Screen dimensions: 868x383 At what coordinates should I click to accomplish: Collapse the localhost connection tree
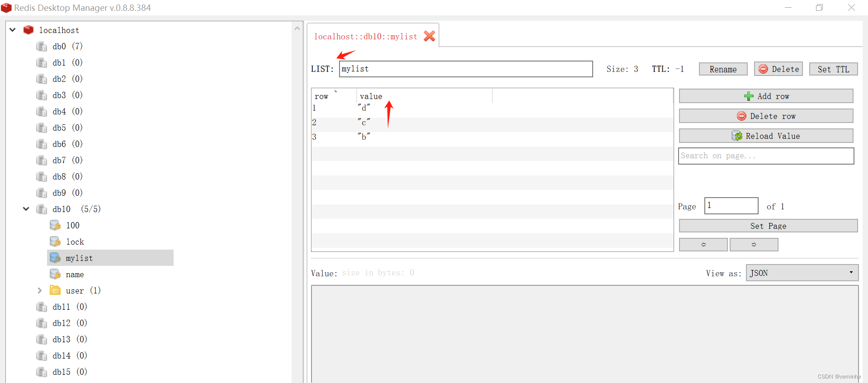coord(13,30)
